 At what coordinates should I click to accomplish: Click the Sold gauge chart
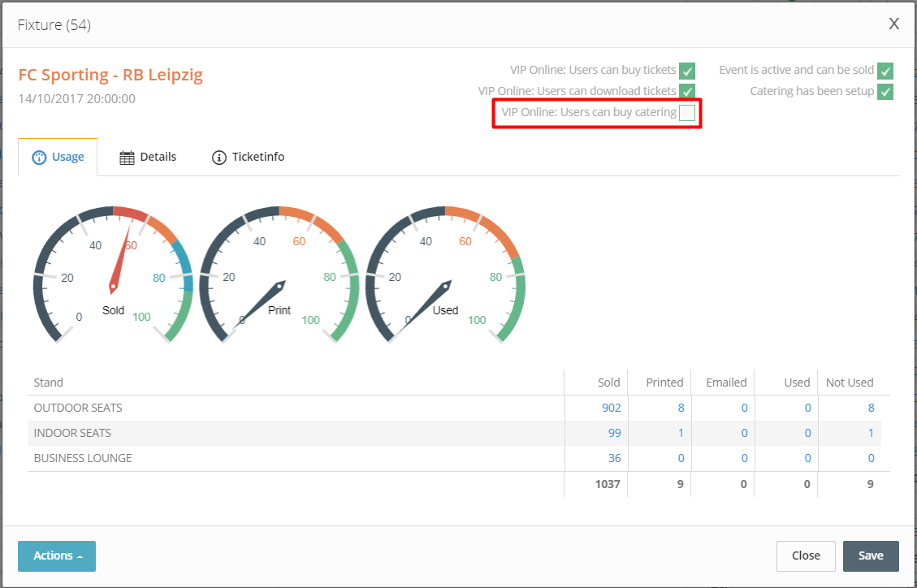coord(113,274)
